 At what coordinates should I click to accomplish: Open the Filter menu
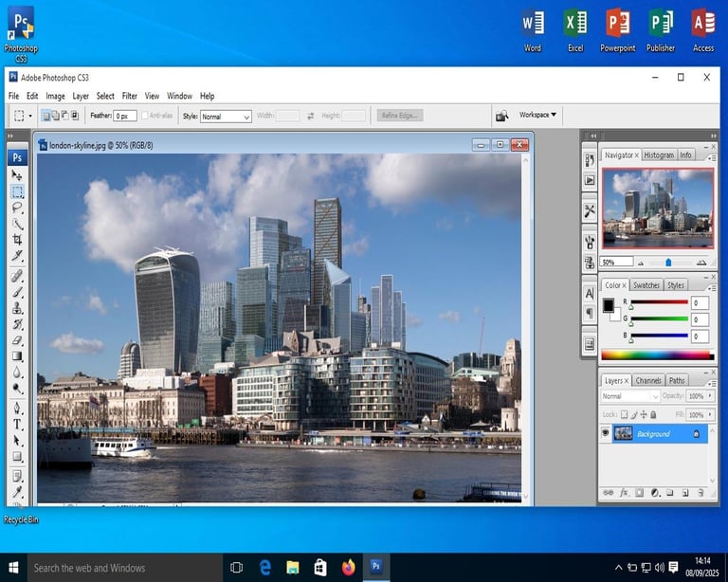point(130,96)
